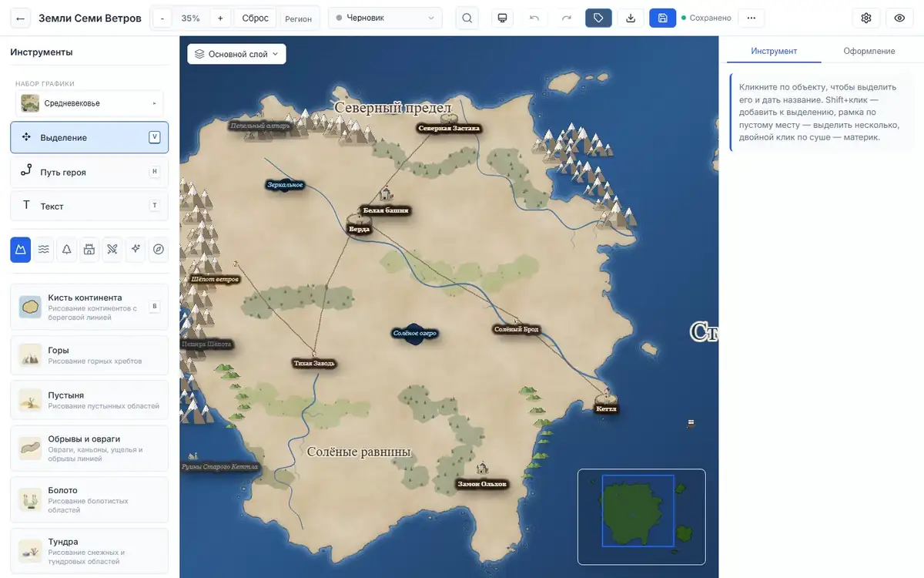Screen dimensions: 924x578
Task: Click the Солёное озеро lake label
Action: point(414,334)
